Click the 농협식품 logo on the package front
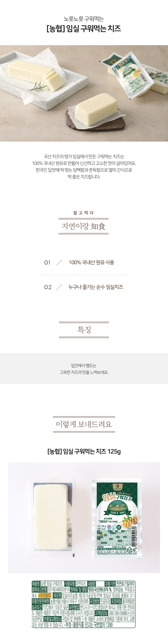Screen dimensions: 168x644 pyautogui.click(x=117, y=487)
